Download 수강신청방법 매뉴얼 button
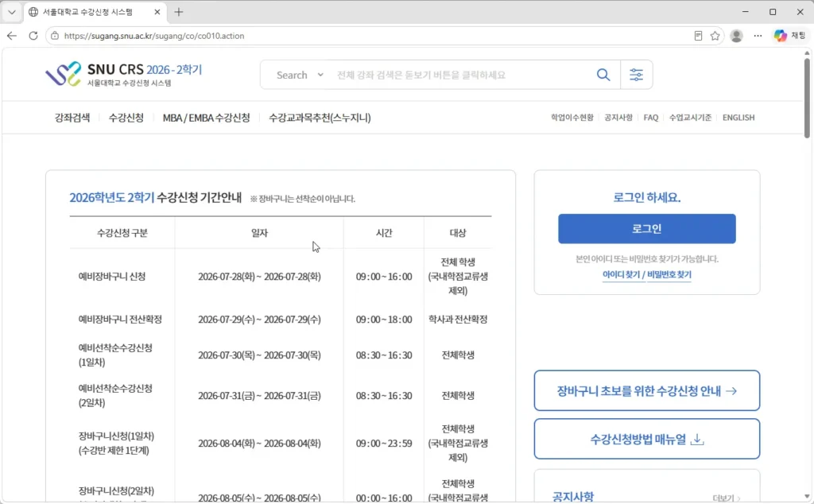Viewport: 814px width, 504px height. click(x=647, y=439)
